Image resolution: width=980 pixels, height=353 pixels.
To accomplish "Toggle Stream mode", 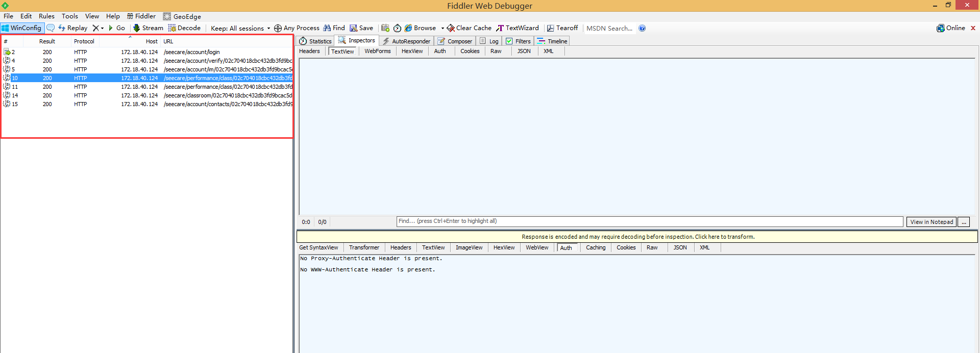I will click(x=148, y=28).
